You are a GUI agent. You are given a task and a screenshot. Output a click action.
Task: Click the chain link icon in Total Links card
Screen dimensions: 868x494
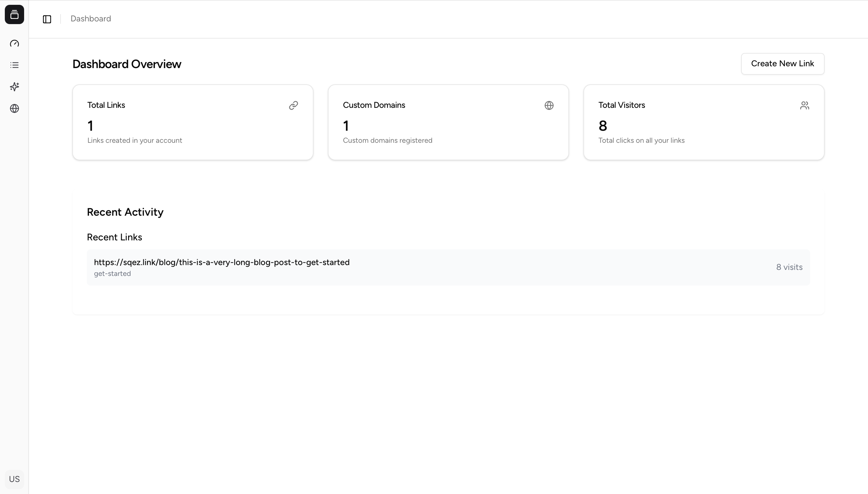point(293,105)
